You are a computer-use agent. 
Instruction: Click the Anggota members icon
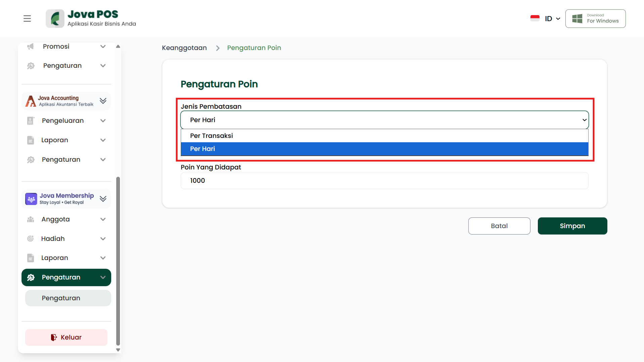tap(31, 219)
